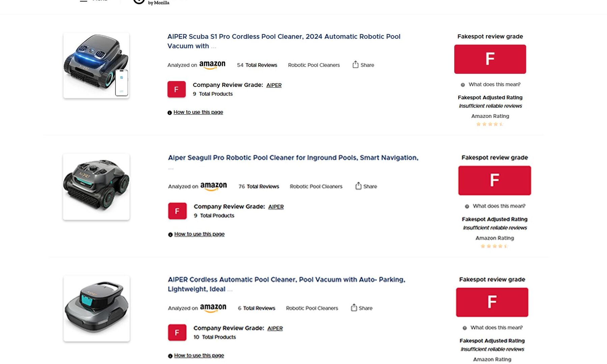Click Robotic Pool Cleaners category in first product
The height and width of the screenshot is (364, 607).
[314, 65]
